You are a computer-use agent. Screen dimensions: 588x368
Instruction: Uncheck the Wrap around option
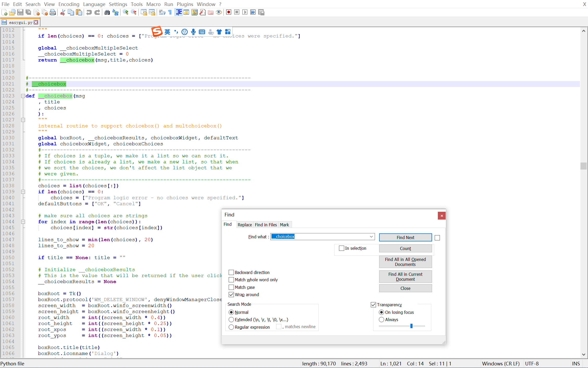tap(231, 295)
